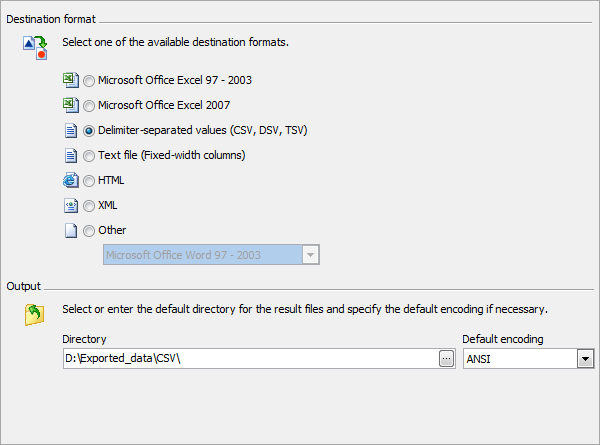This screenshot has height=445, width=600.
Task: Click the blank page icon beside Other
Action: pyautogui.click(x=70, y=230)
